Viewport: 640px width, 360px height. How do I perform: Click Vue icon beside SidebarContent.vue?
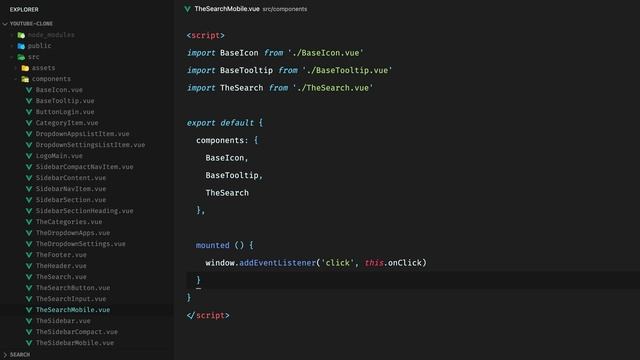pos(29,178)
